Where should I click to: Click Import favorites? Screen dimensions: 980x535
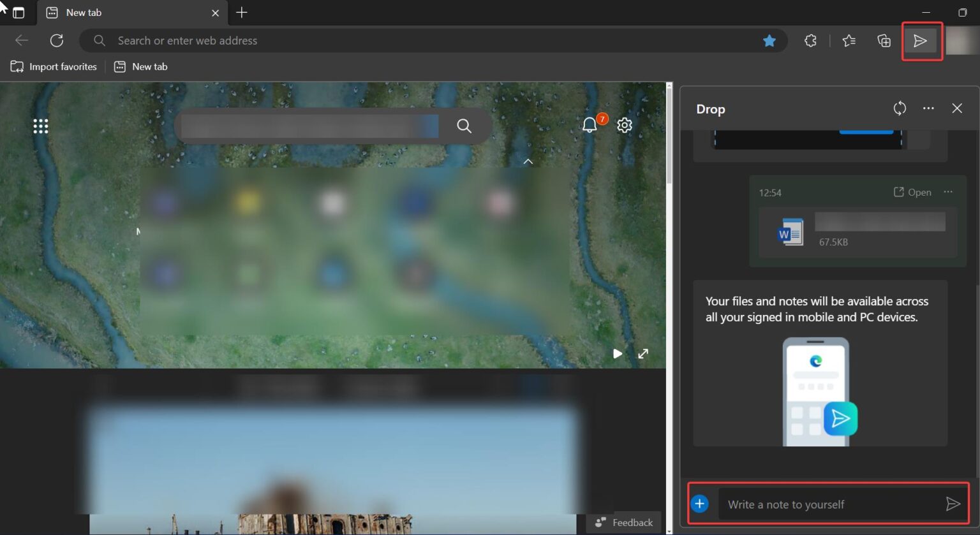[x=54, y=66]
